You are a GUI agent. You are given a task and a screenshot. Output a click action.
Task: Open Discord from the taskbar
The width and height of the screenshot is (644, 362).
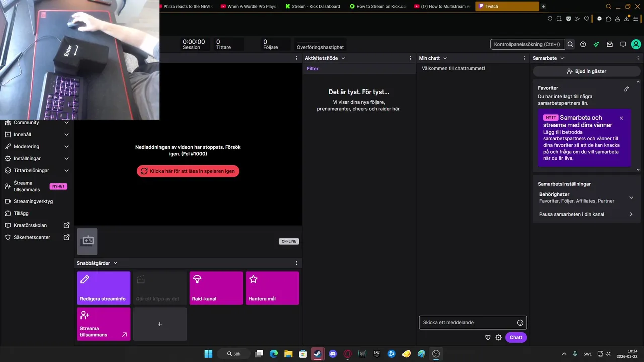(x=333, y=354)
